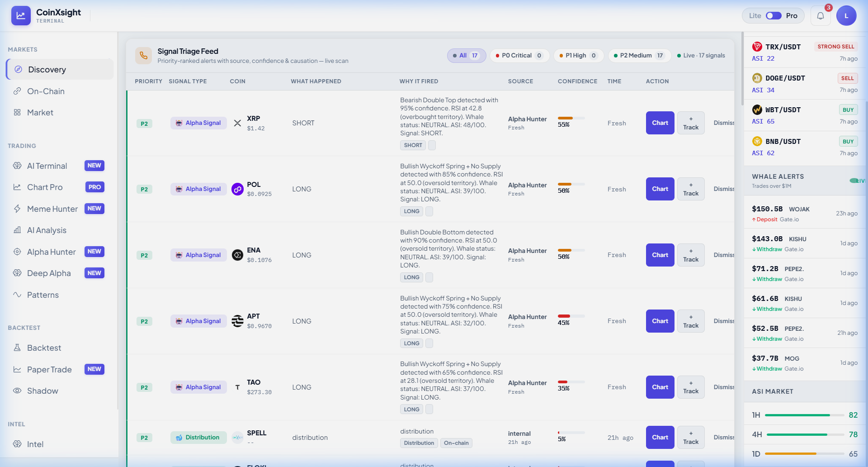Image resolution: width=868 pixels, height=467 pixels.
Task: Filter by P1 High signals
Action: point(579,56)
